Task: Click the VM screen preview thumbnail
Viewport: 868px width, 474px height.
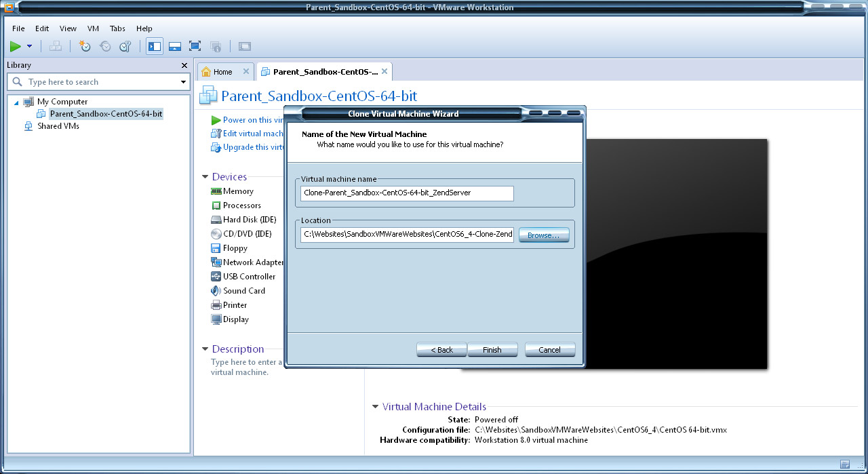Action: tap(675, 254)
